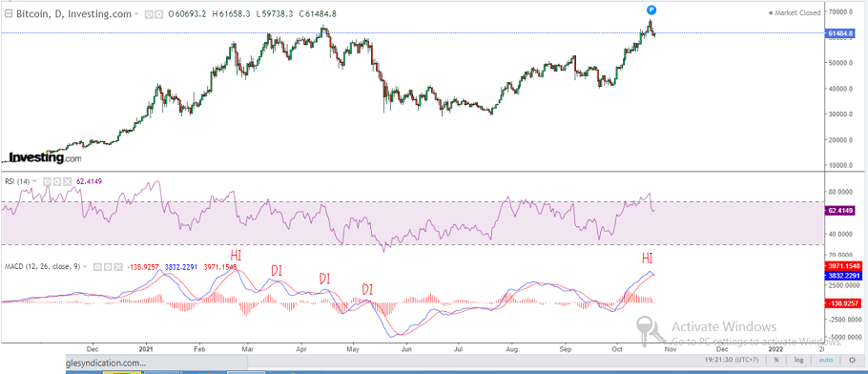Image resolution: width=868 pixels, height=374 pixels.
Task: Click the 70000.0 price axis label
Action: click(x=841, y=11)
